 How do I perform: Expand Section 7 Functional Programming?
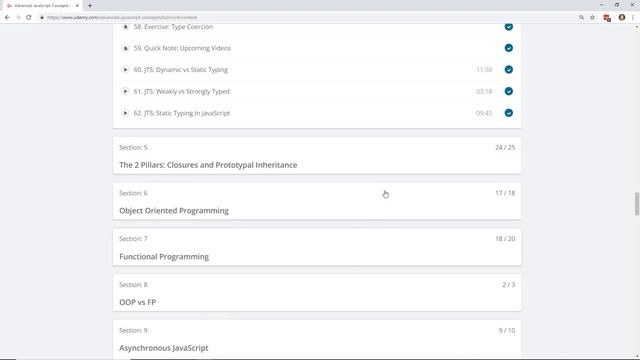click(317, 247)
